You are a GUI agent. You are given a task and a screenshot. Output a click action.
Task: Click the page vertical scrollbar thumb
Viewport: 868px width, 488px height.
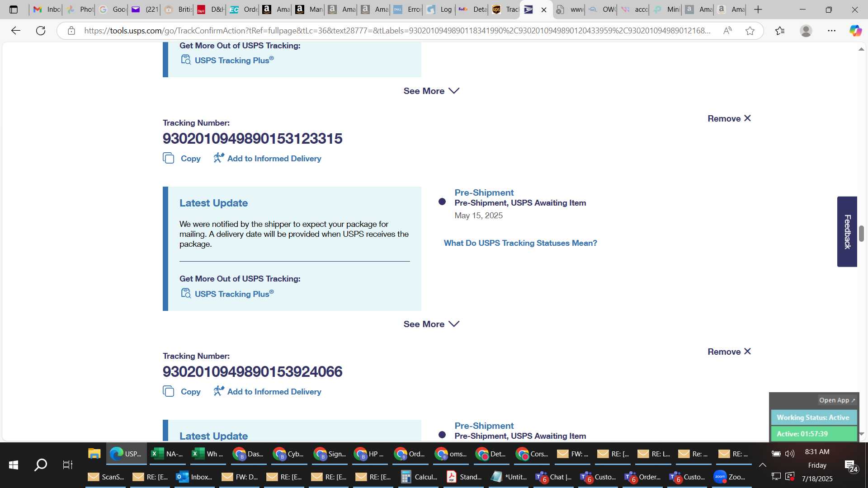(x=861, y=234)
